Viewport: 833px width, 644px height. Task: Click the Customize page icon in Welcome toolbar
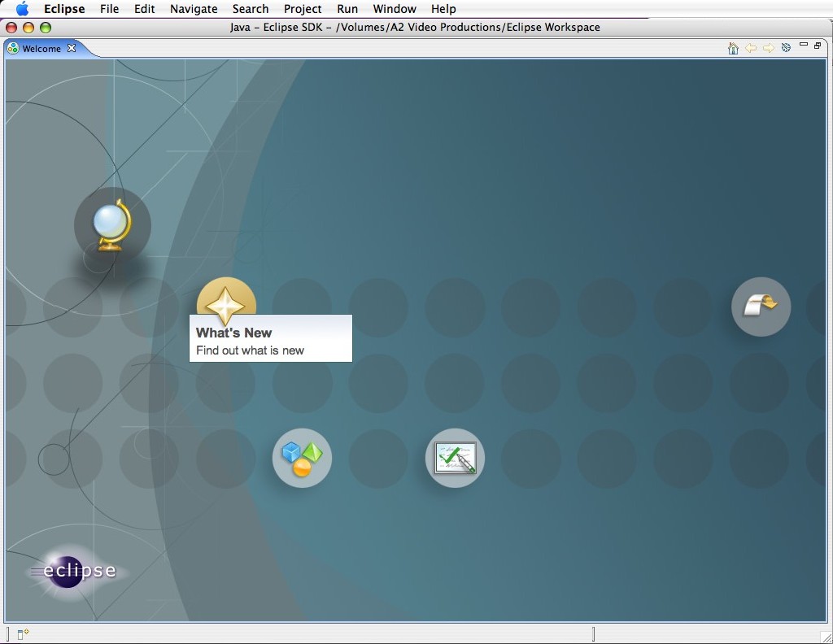(x=786, y=48)
